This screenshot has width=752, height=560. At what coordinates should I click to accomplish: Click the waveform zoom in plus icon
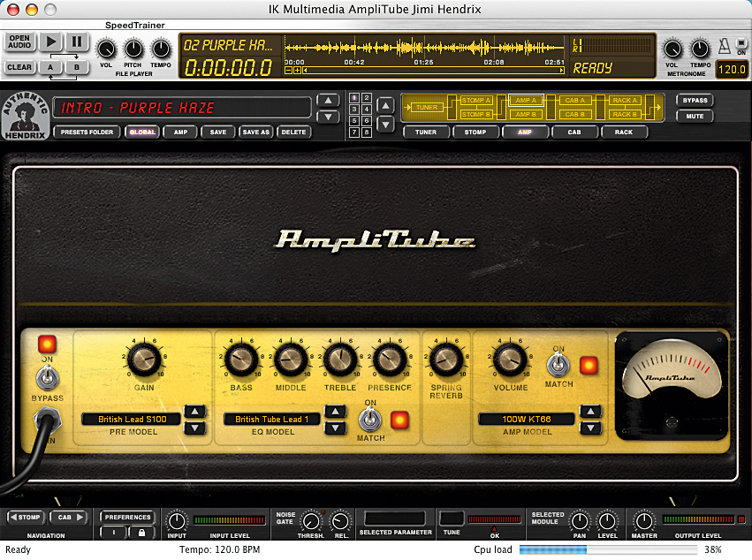point(297,71)
